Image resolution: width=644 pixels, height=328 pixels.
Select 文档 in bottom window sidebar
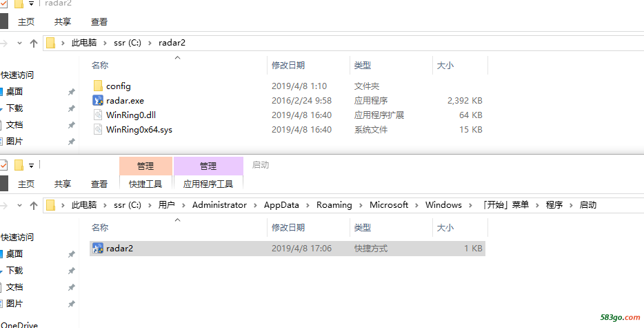click(14, 287)
